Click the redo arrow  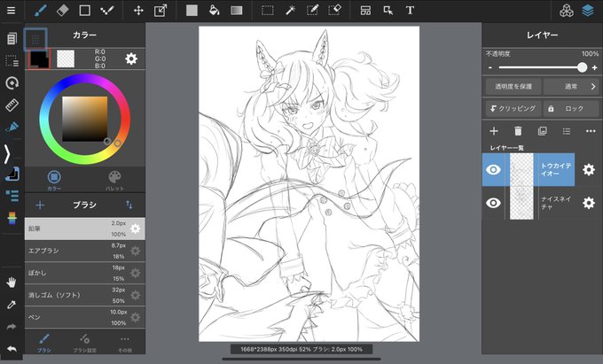click(x=12, y=327)
